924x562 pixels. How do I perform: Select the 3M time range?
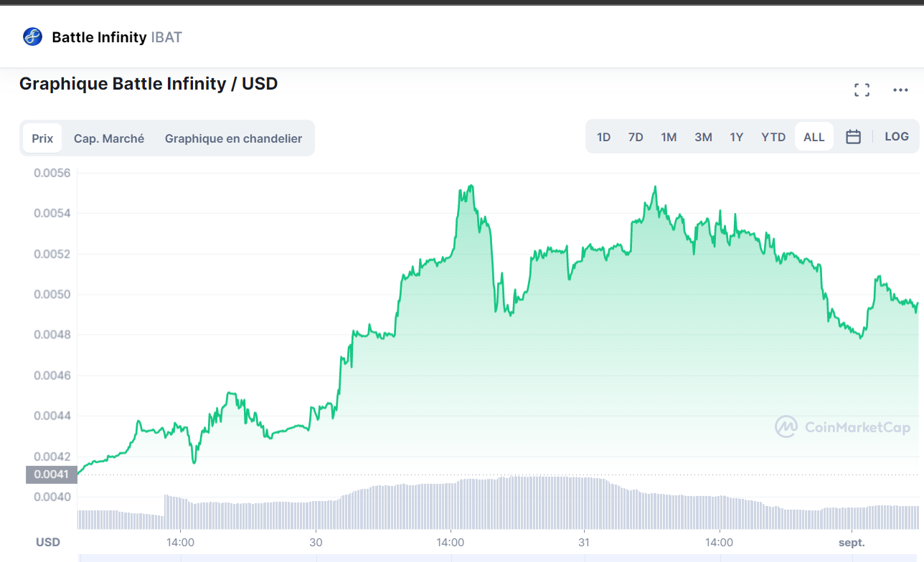(x=703, y=137)
